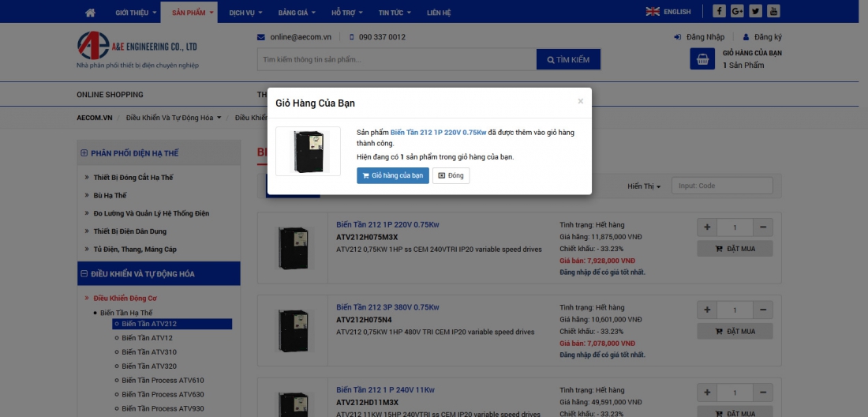Image resolution: width=868 pixels, height=417 pixels.
Task: Click the email envelope icon
Action: click(261, 37)
